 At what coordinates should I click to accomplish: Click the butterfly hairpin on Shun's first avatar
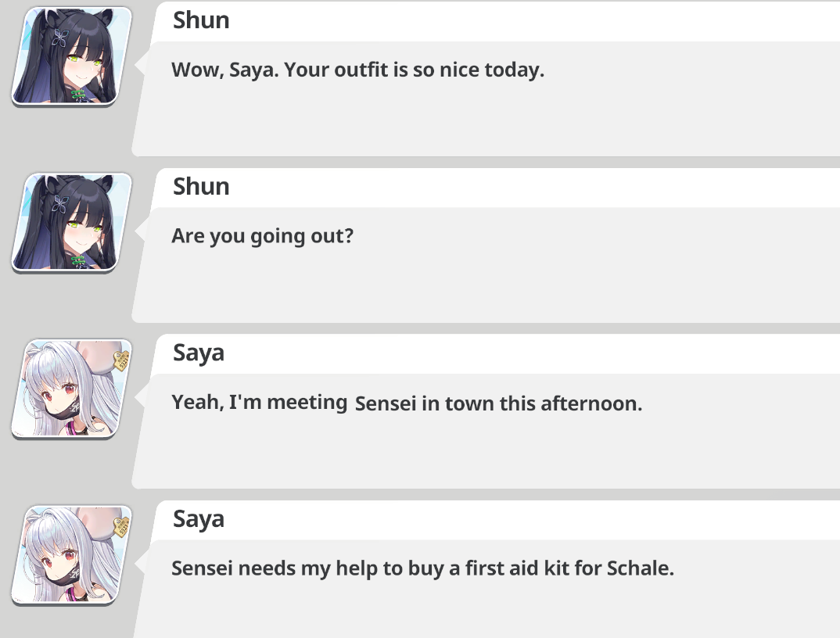[x=62, y=35]
